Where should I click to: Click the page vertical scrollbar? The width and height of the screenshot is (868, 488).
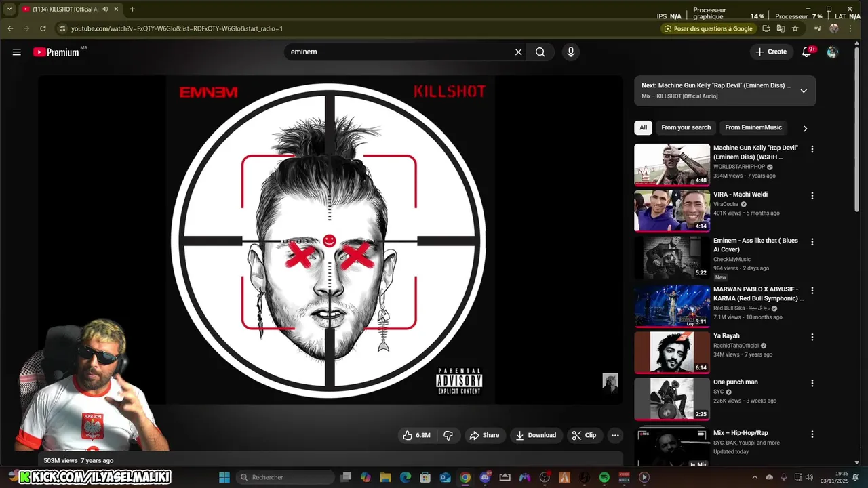[x=857, y=129]
